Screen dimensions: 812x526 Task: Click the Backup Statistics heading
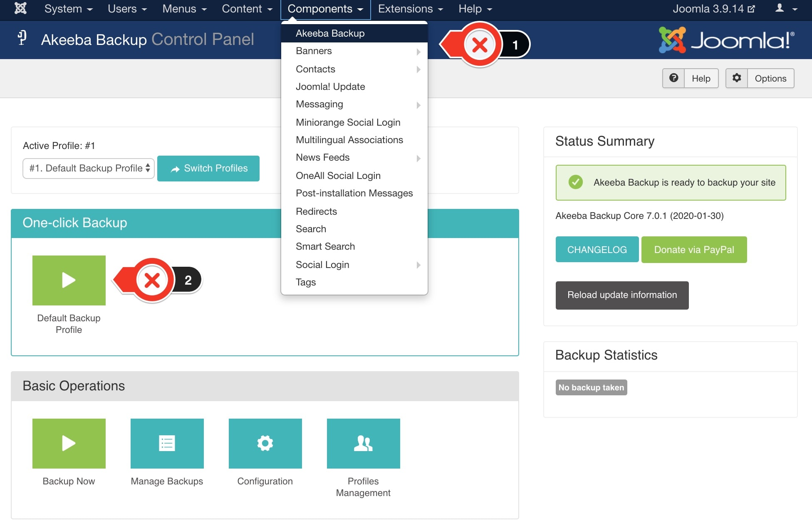click(x=606, y=355)
